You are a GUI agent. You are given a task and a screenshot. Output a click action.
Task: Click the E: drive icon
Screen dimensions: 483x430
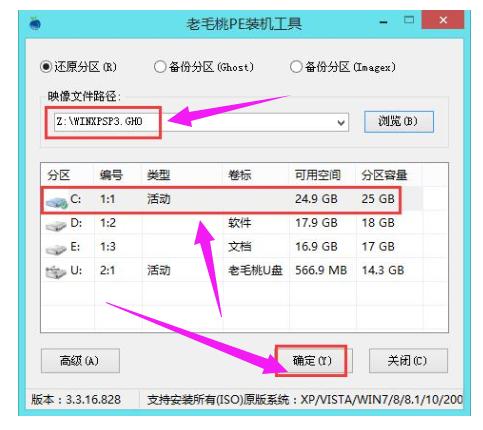56,249
